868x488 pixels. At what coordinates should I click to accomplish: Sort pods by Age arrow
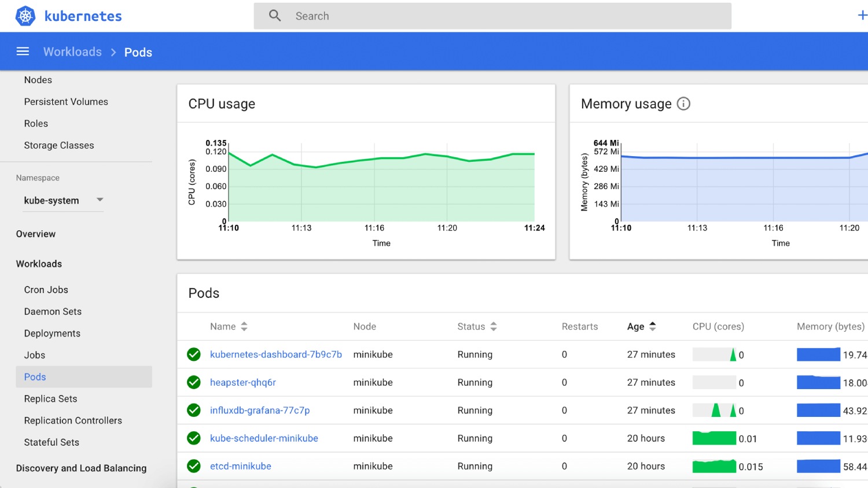653,326
